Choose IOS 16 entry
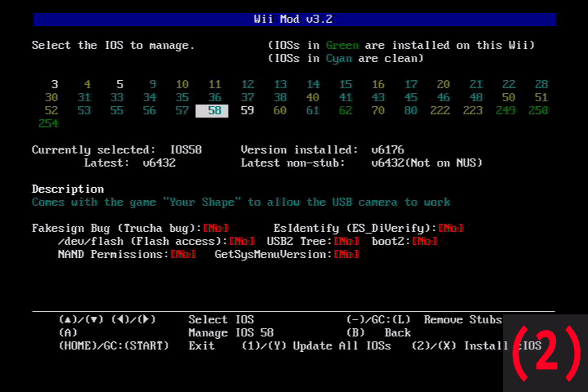Image resolution: width=588 pixels, height=392 pixels. click(378, 84)
